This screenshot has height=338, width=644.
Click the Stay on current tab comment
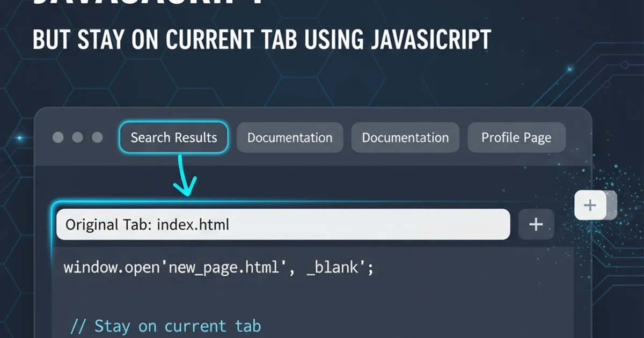pos(166,326)
